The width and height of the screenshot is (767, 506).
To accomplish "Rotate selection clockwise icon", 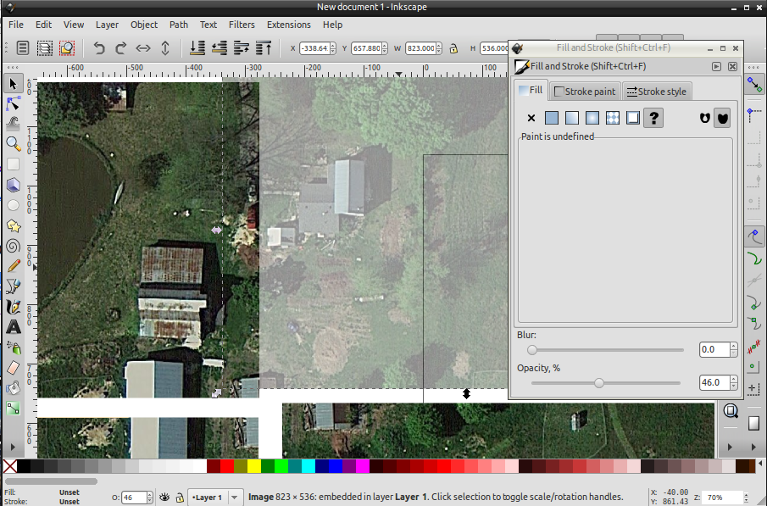I will coord(121,48).
